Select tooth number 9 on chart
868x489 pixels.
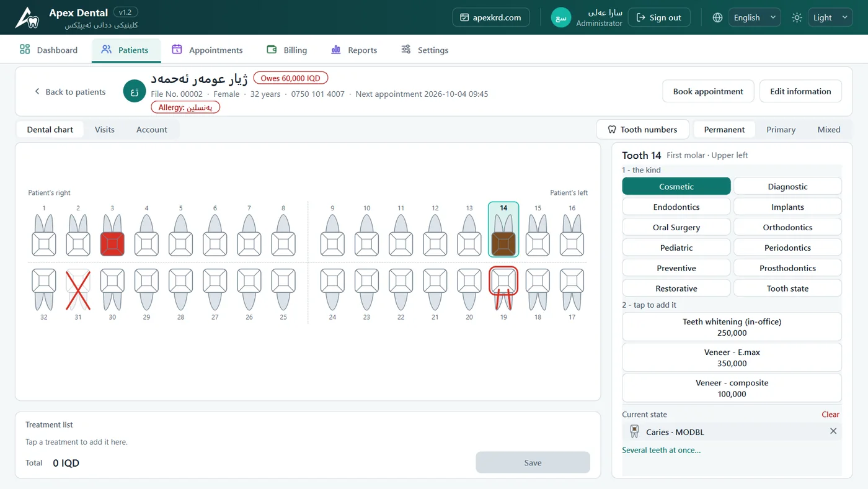click(332, 235)
